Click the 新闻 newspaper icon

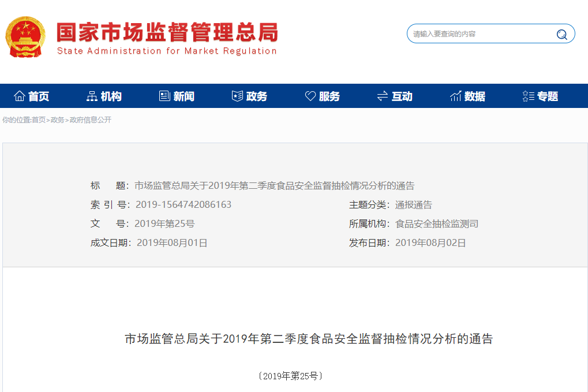[164, 96]
